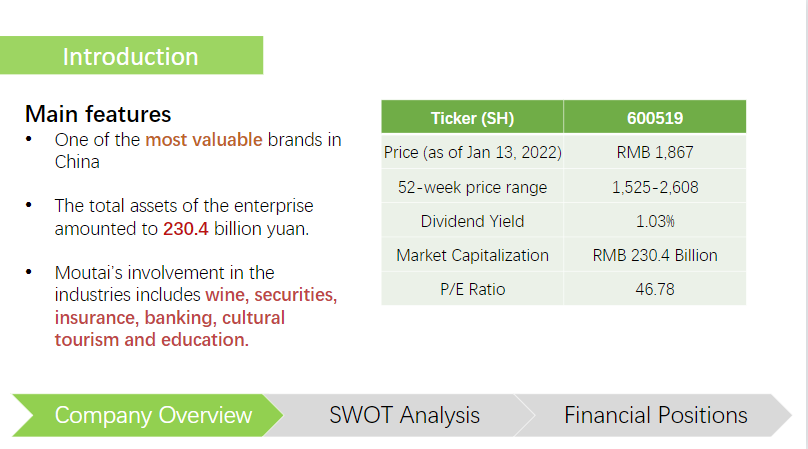This screenshot has width=808, height=449.
Task: Click the green Introduction title banner
Action: pos(131,55)
